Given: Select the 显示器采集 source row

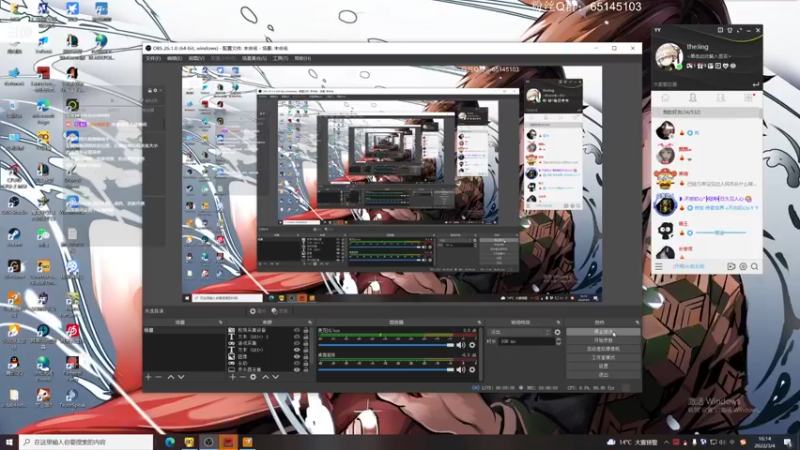Looking at the screenshot, I should pyautogui.click(x=260, y=369).
